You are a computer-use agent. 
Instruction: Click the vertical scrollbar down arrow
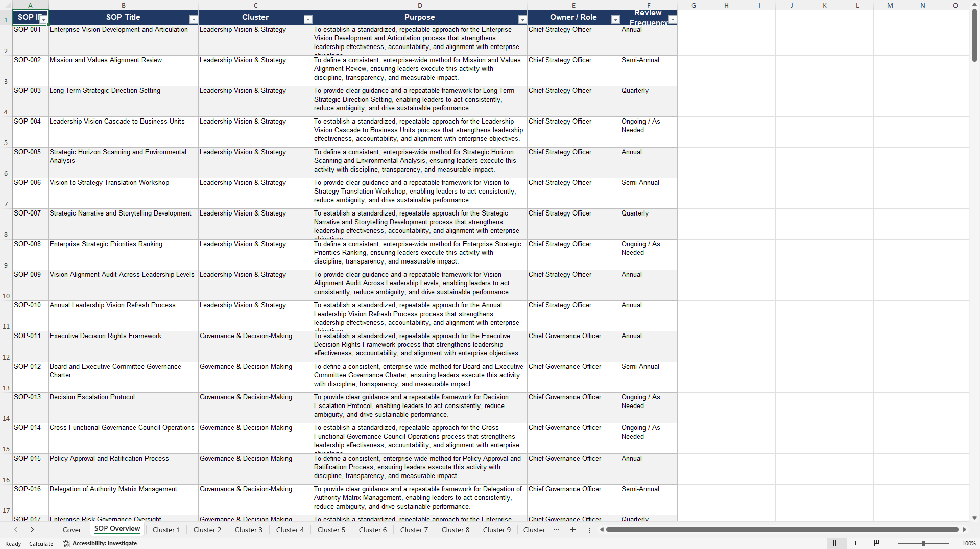974,518
